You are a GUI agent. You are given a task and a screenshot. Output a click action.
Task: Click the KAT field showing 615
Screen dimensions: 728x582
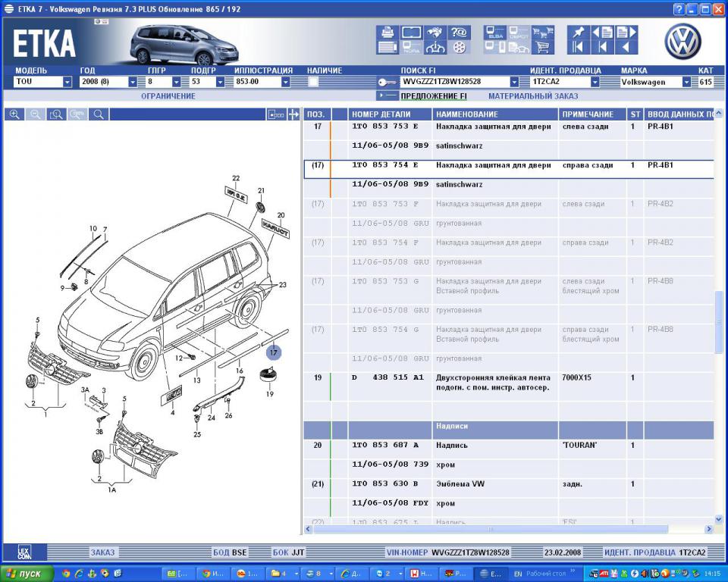[706, 82]
